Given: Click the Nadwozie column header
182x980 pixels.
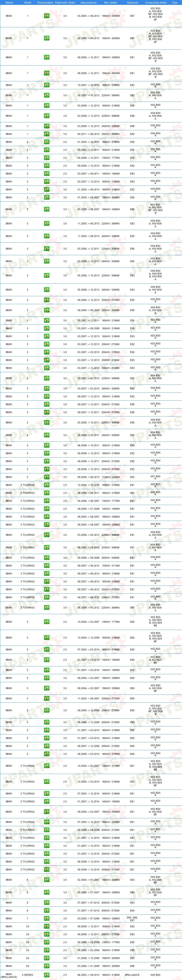Looking at the screenshot, I should (x=133, y=3).
